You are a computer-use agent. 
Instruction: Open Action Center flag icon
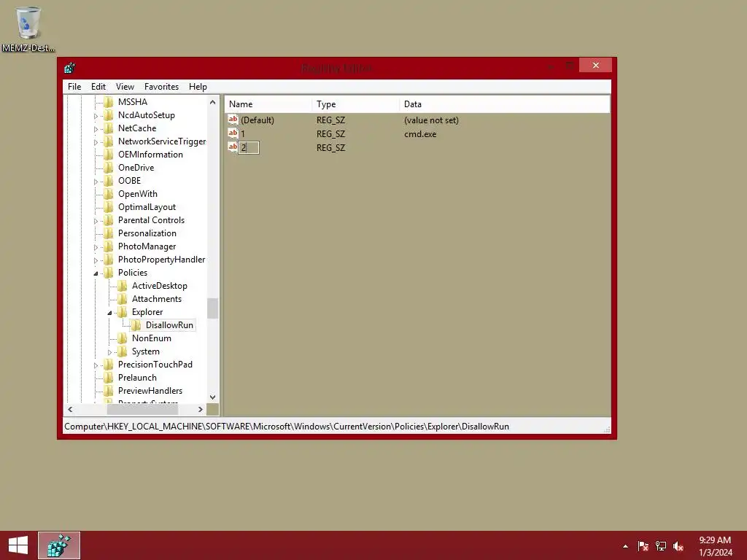coord(643,546)
